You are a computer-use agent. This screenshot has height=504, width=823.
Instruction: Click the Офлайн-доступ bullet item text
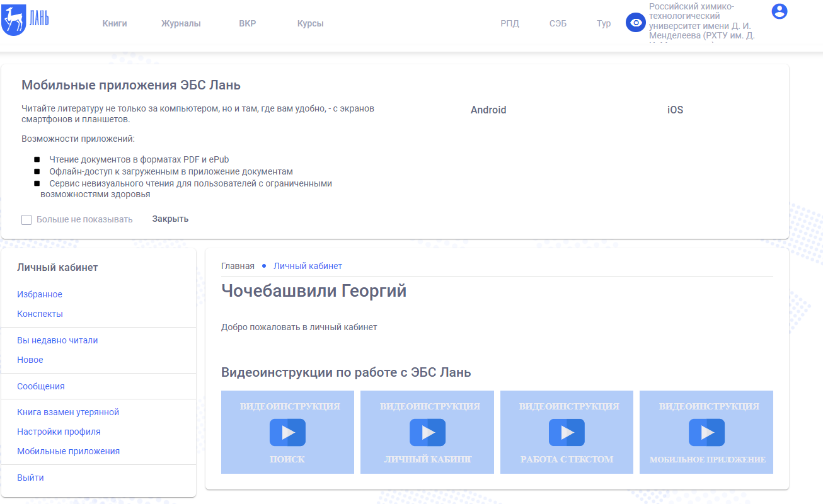click(x=171, y=171)
